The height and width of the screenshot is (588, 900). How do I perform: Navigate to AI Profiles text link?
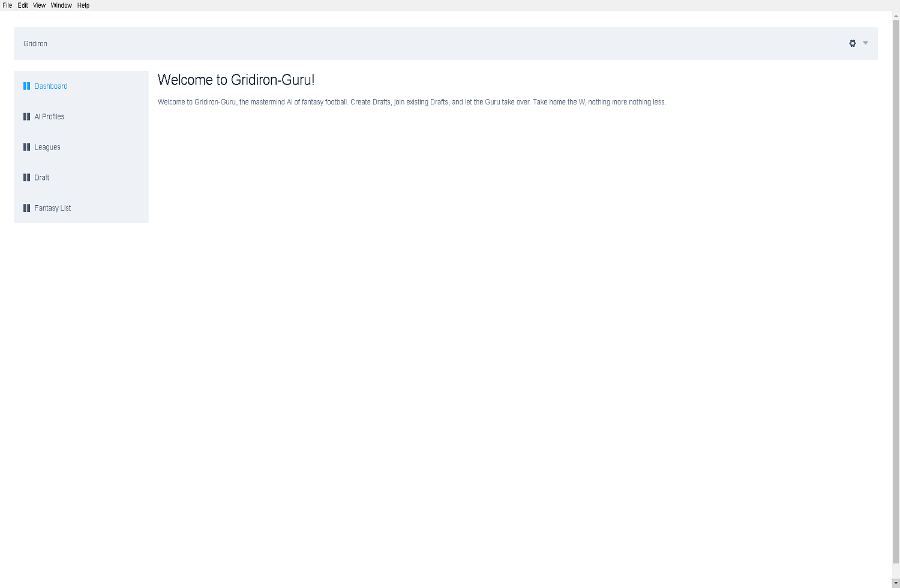[x=49, y=117]
